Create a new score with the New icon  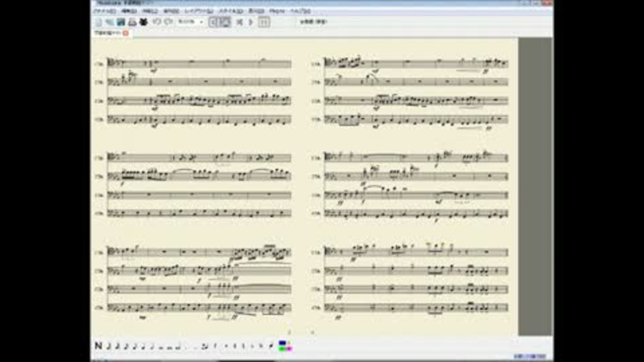(x=98, y=21)
